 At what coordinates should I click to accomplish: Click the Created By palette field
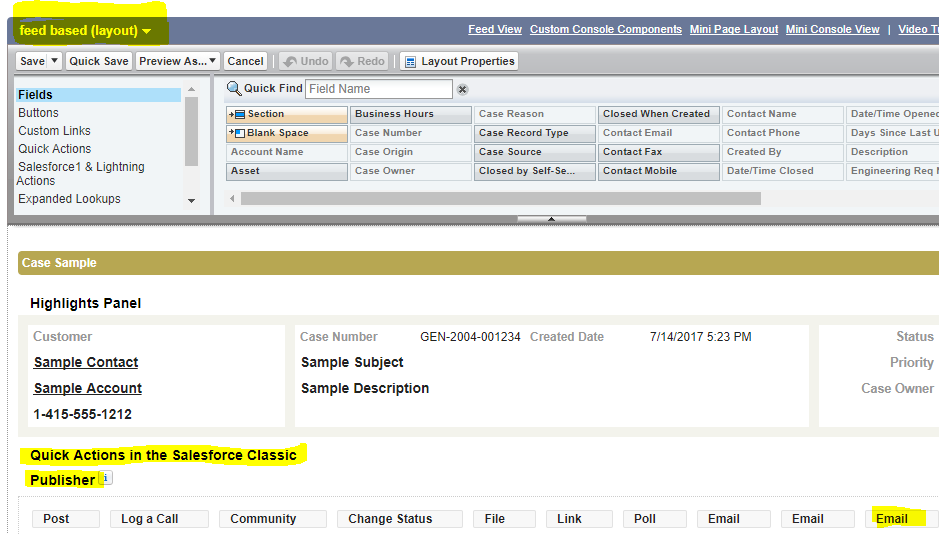[x=783, y=152]
